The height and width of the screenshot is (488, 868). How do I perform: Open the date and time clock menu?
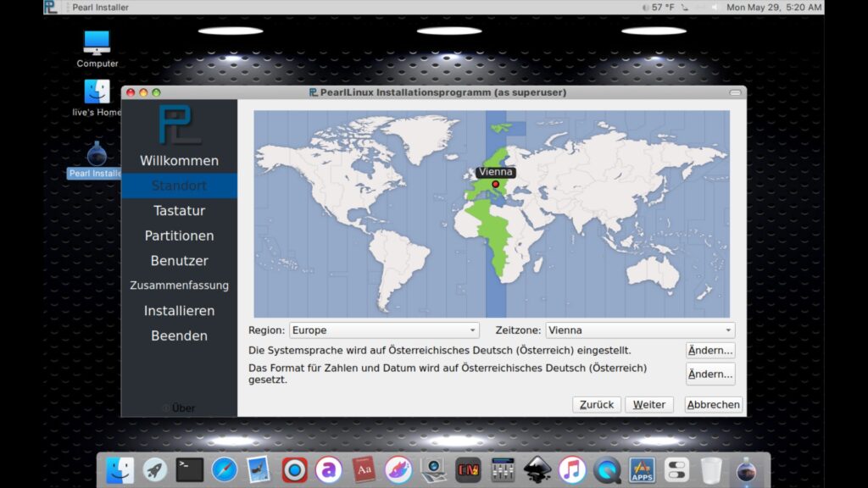pyautogui.click(x=774, y=7)
